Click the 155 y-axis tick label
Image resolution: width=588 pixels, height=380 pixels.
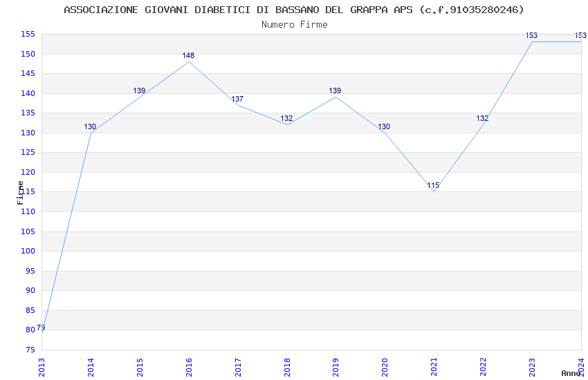(x=28, y=35)
